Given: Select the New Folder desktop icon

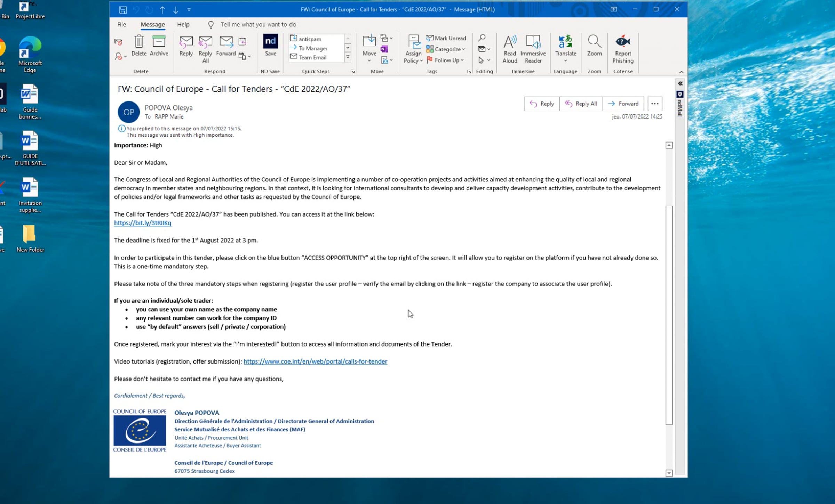Looking at the screenshot, I should pyautogui.click(x=30, y=238).
